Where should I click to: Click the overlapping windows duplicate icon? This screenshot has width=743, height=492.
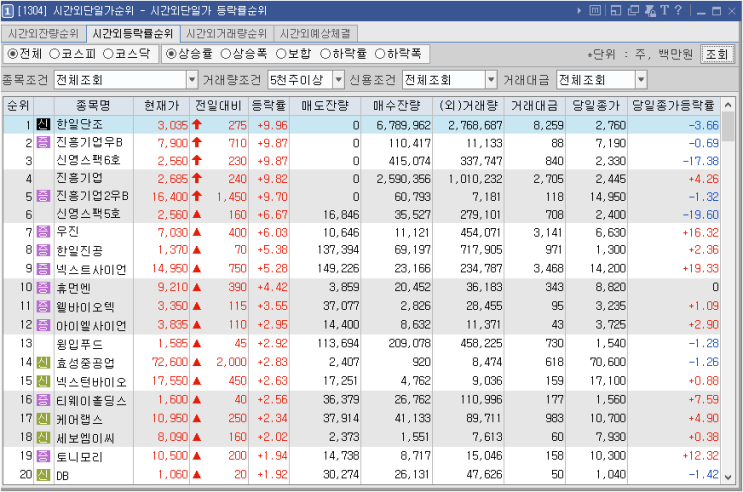[x=633, y=10]
